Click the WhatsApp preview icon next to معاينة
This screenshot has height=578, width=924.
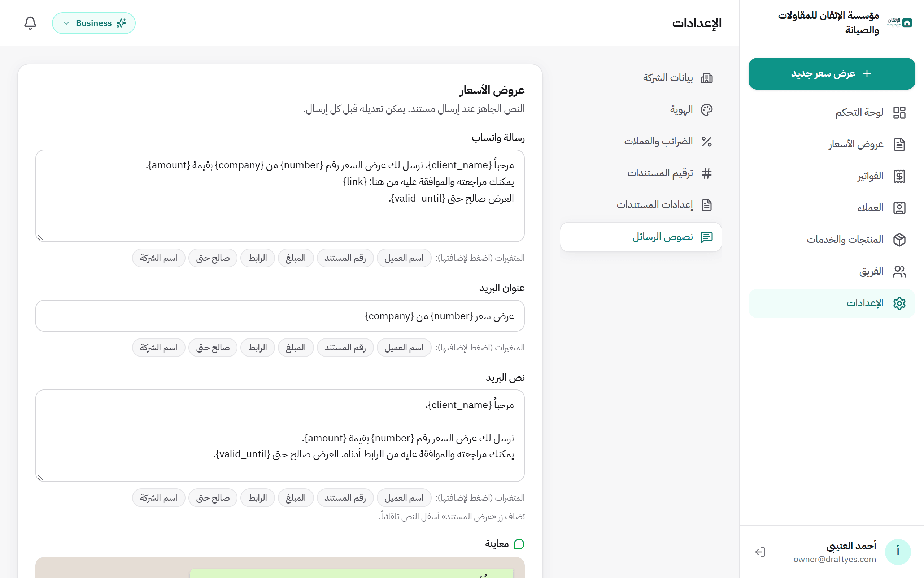coord(519,544)
